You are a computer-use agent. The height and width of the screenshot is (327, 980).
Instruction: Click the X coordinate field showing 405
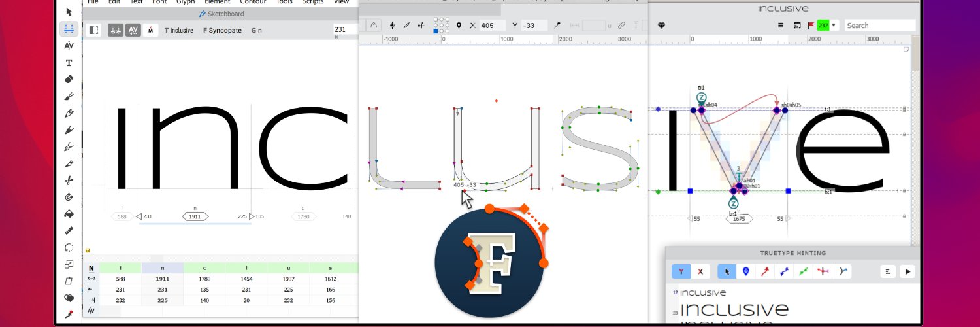(x=492, y=26)
